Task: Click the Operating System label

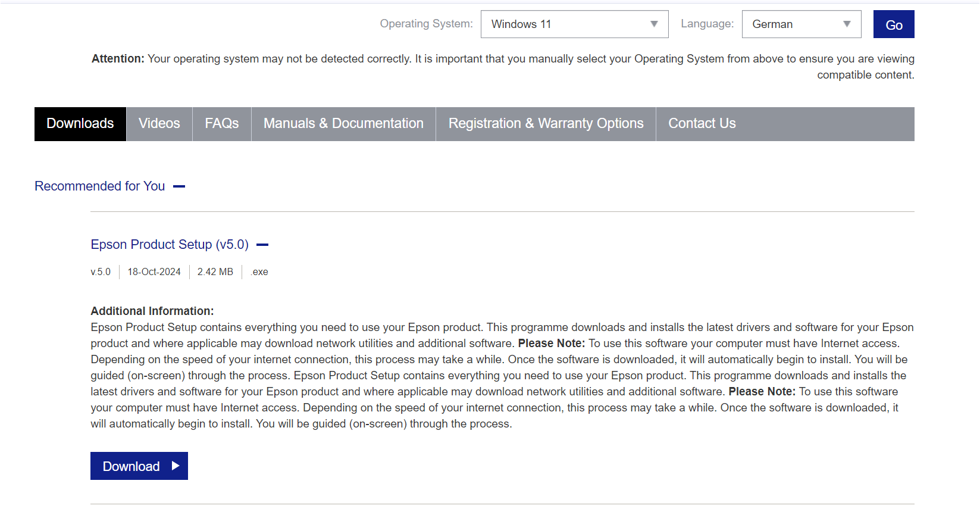Action: click(426, 24)
